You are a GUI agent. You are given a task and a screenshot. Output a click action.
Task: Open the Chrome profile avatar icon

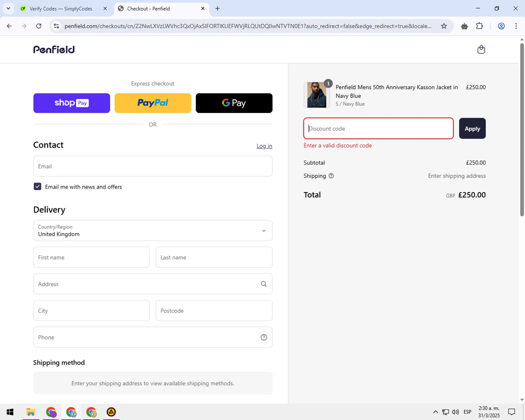[501, 26]
